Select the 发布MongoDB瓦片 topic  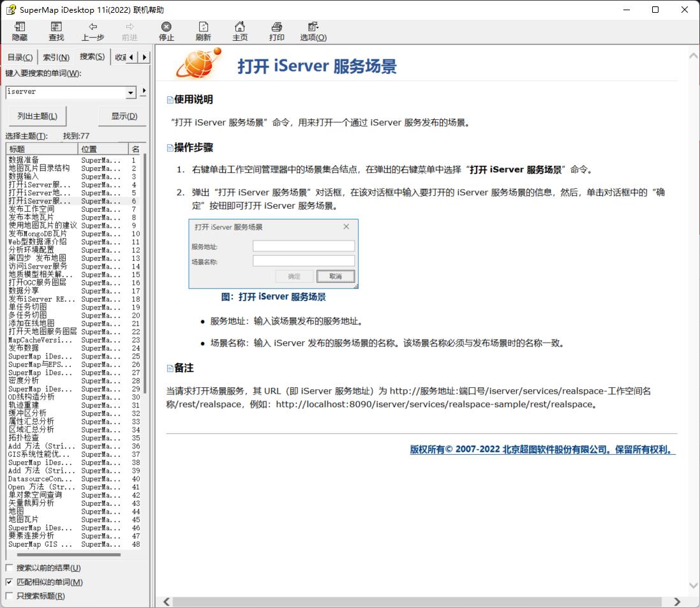[x=38, y=234]
